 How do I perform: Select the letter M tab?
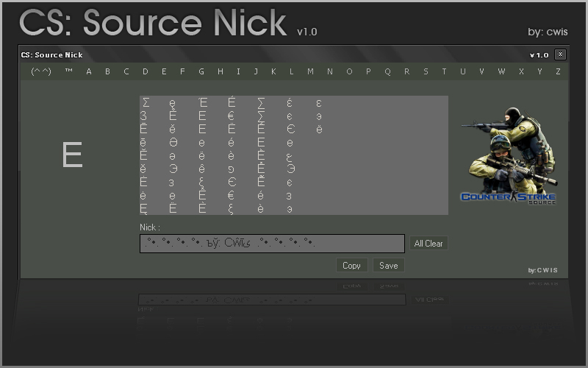tap(310, 71)
